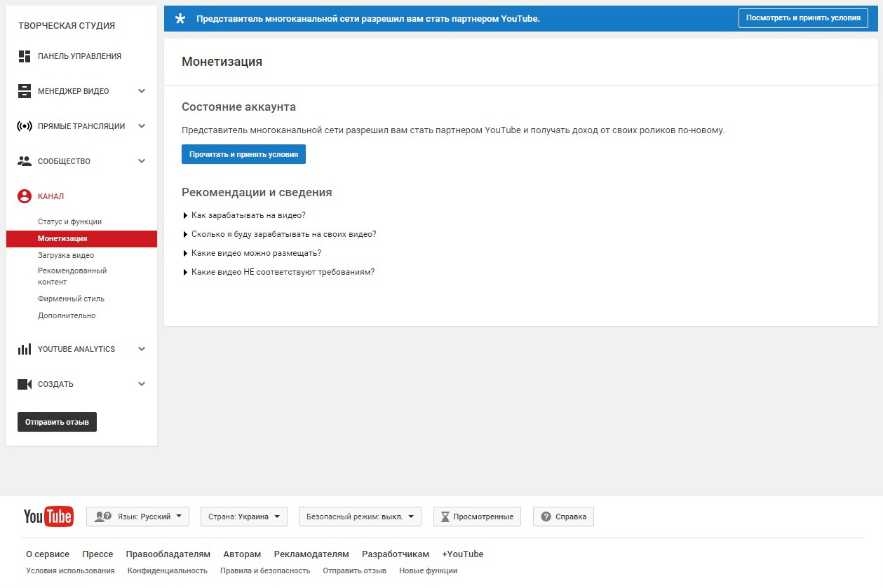Click the Просмотренные footer button

coord(477,517)
